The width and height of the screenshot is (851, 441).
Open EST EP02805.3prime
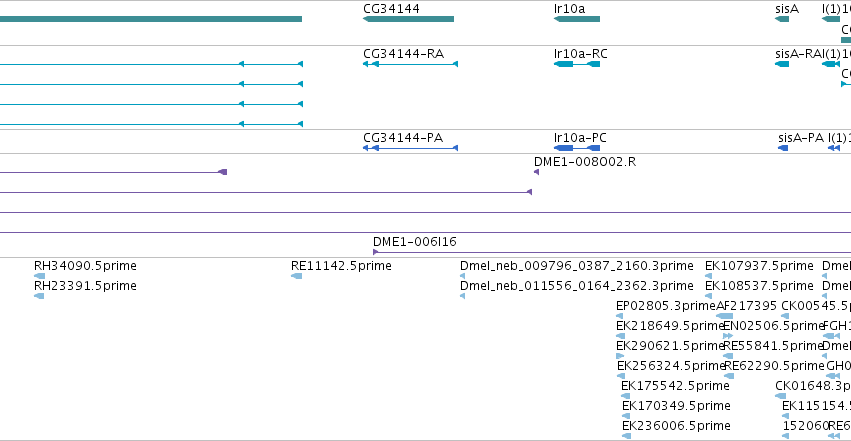point(619,316)
